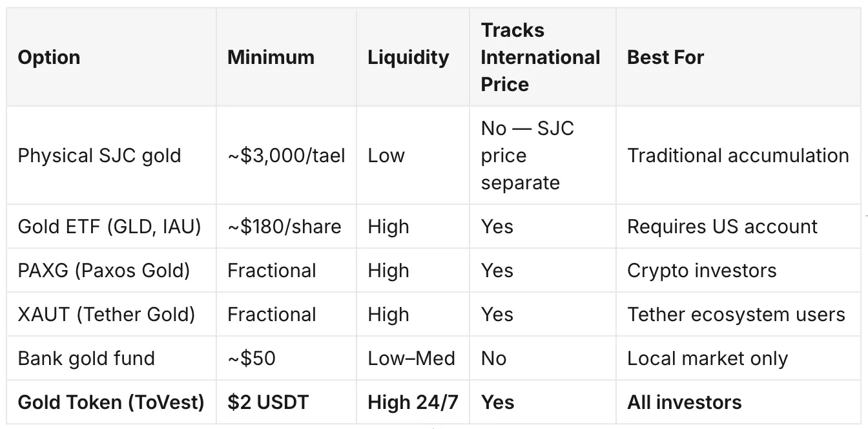Click the Requires US account cell
The height and width of the screenshot is (429, 868).
(722, 227)
